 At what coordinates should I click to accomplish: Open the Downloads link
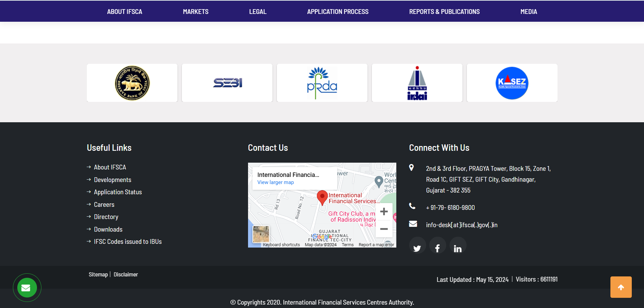pos(108,229)
